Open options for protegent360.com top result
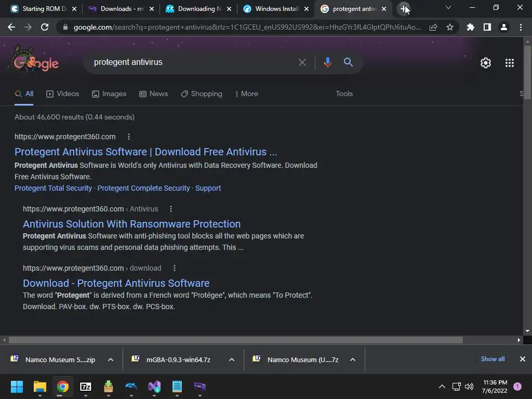 coord(129,137)
